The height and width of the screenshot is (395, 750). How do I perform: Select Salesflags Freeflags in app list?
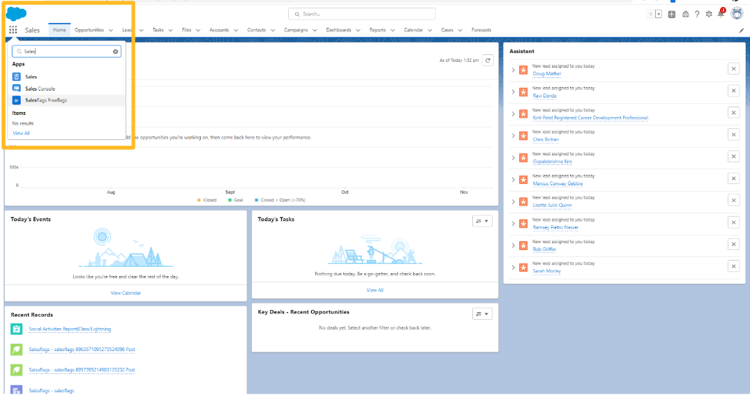[66, 100]
